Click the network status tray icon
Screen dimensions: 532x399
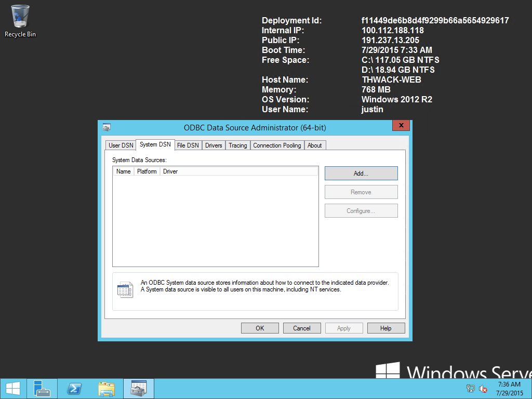coord(470,389)
